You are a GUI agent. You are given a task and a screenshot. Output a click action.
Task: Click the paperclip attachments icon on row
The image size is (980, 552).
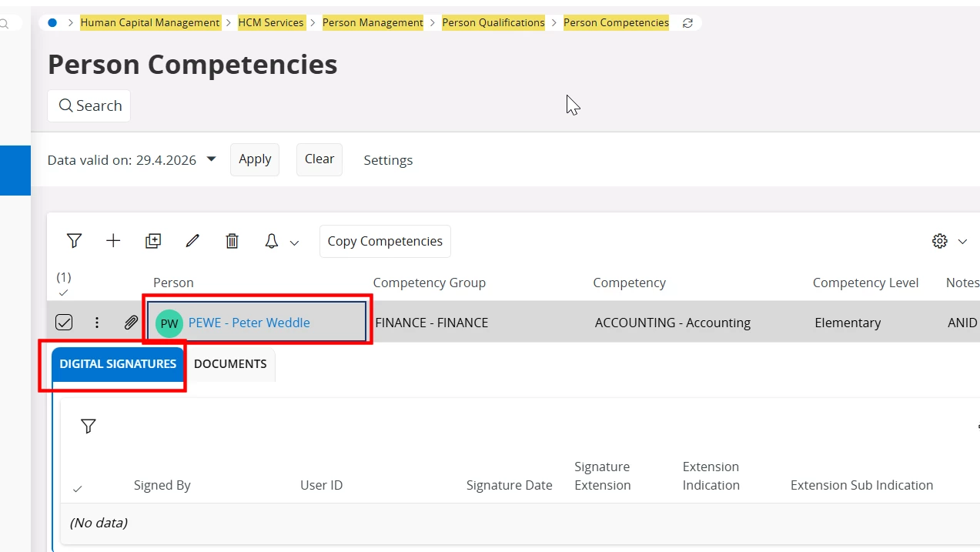[131, 323]
